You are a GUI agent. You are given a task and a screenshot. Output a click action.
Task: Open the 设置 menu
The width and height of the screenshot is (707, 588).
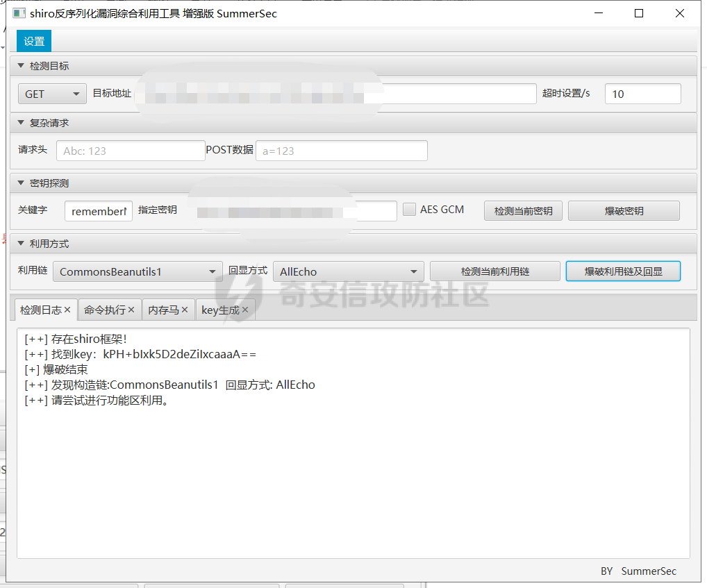coord(34,42)
